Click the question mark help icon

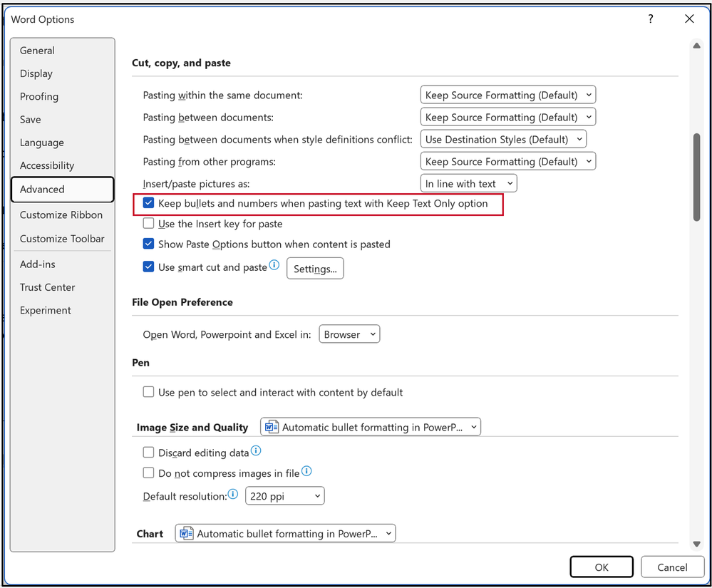pos(651,19)
